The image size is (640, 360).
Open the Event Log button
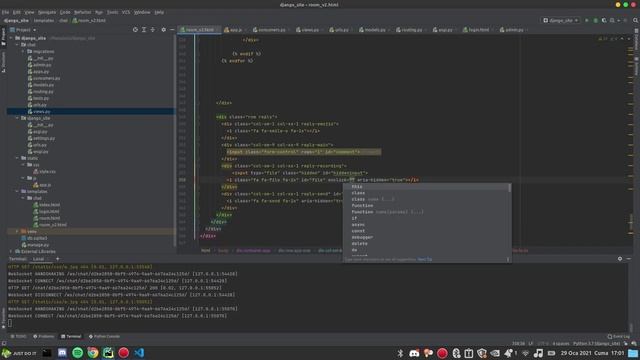tap(618, 337)
